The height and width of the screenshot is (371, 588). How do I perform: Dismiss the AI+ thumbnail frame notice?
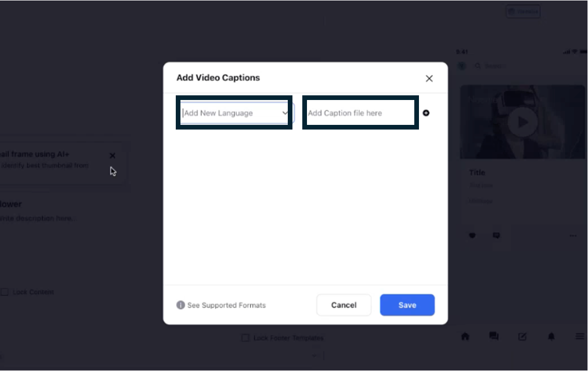tap(113, 155)
